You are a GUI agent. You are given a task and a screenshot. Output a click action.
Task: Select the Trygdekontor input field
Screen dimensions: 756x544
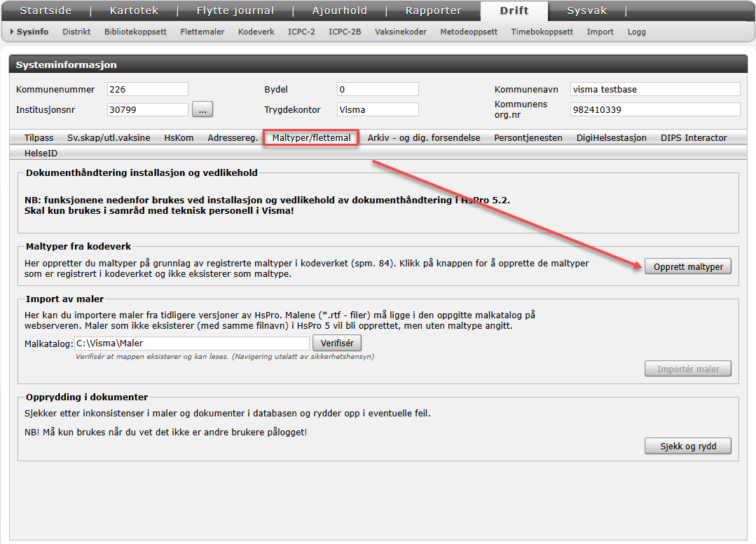click(x=377, y=109)
